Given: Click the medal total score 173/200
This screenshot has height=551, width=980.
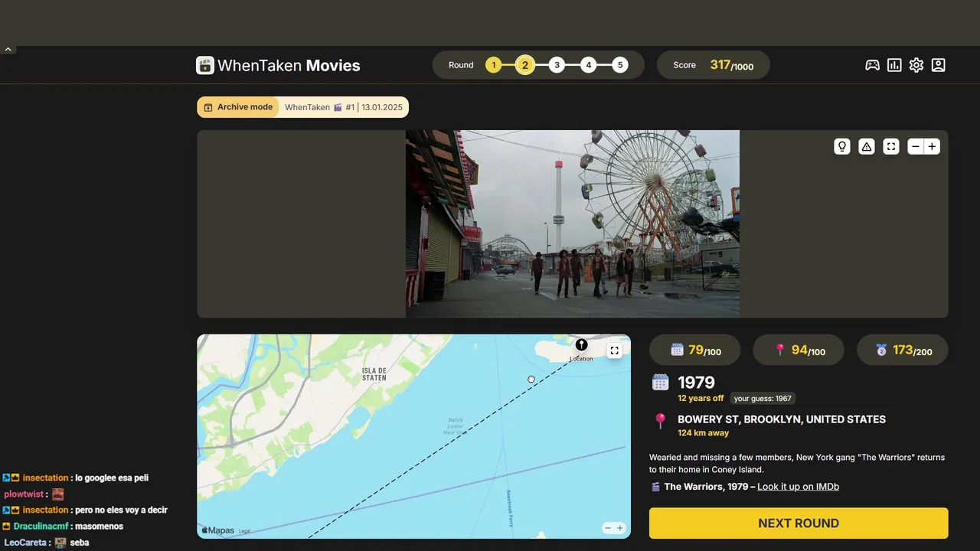Looking at the screenshot, I should 903,350.
